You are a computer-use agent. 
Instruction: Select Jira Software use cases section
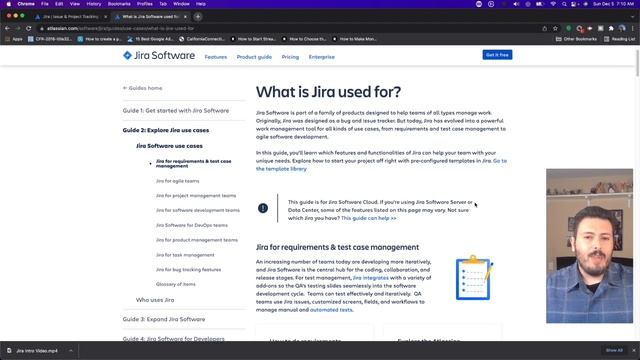(x=169, y=146)
